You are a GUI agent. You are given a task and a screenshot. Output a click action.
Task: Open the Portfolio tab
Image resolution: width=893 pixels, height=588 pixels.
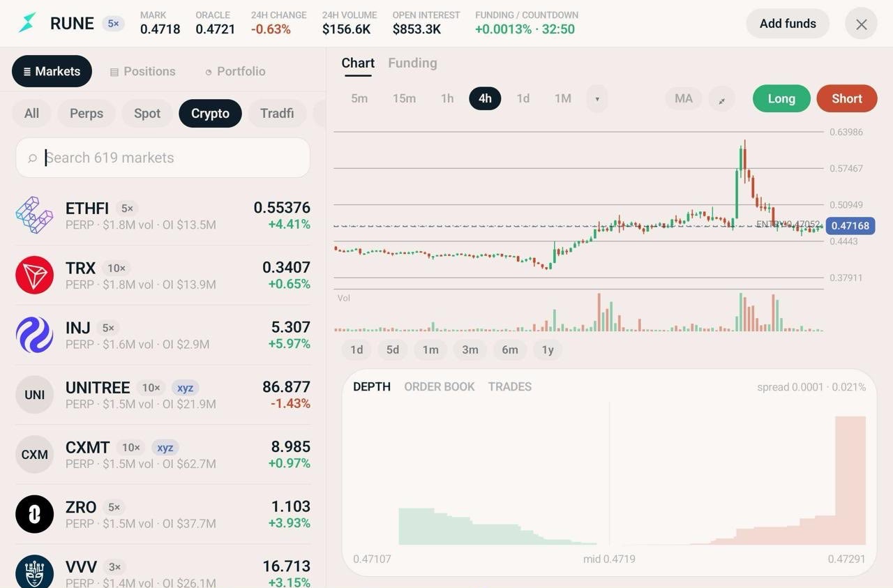click(x=235, y=71)
